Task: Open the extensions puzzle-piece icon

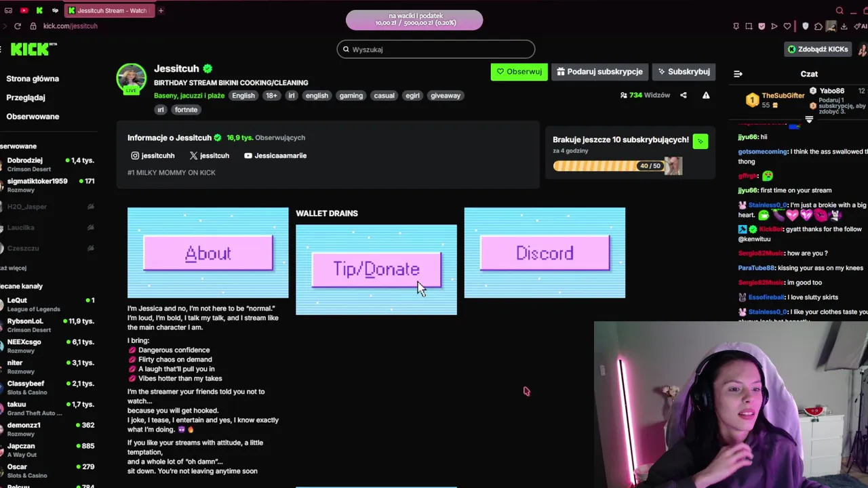Action: 818,26
